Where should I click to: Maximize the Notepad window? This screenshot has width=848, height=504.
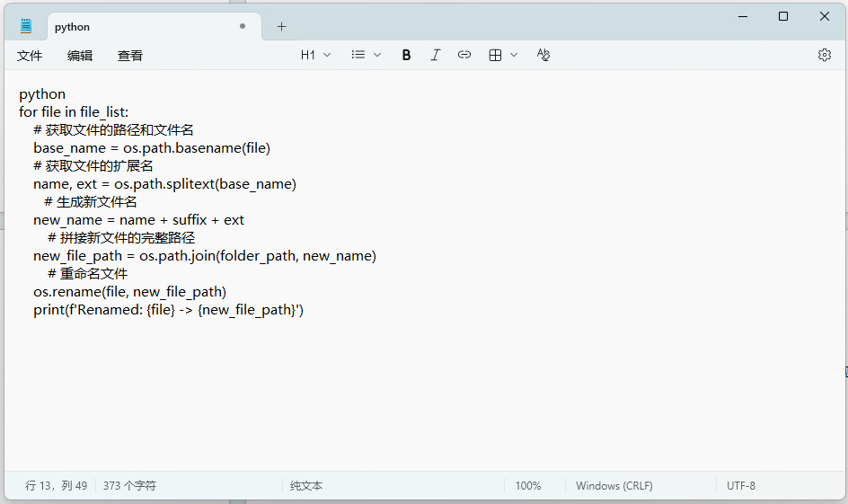pos(783,16)
